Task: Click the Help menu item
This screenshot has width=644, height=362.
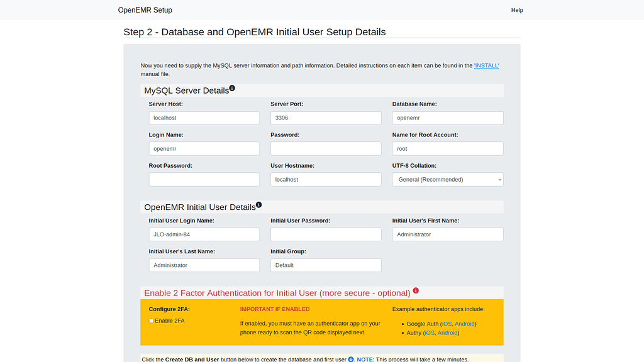Action: coord(517,10)
